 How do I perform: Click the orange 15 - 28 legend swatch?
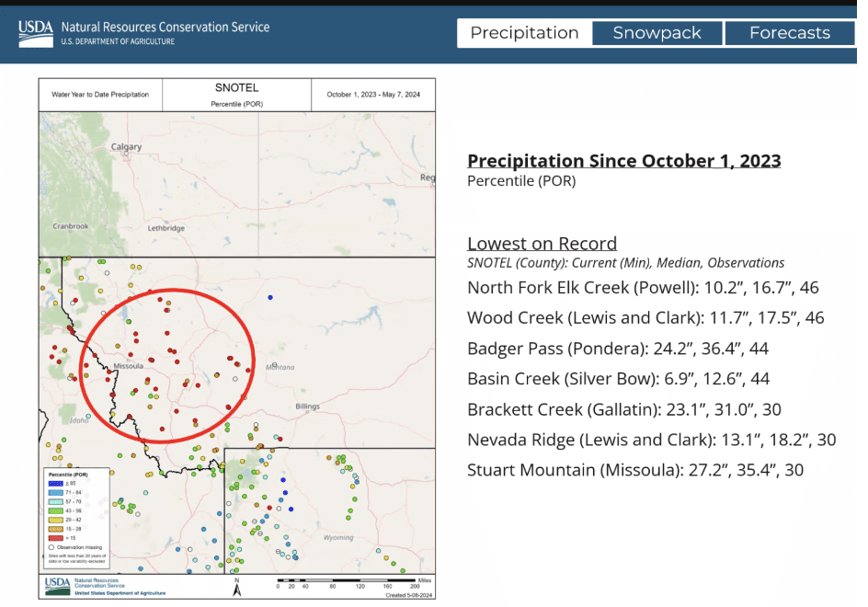[x=55, y=529]
